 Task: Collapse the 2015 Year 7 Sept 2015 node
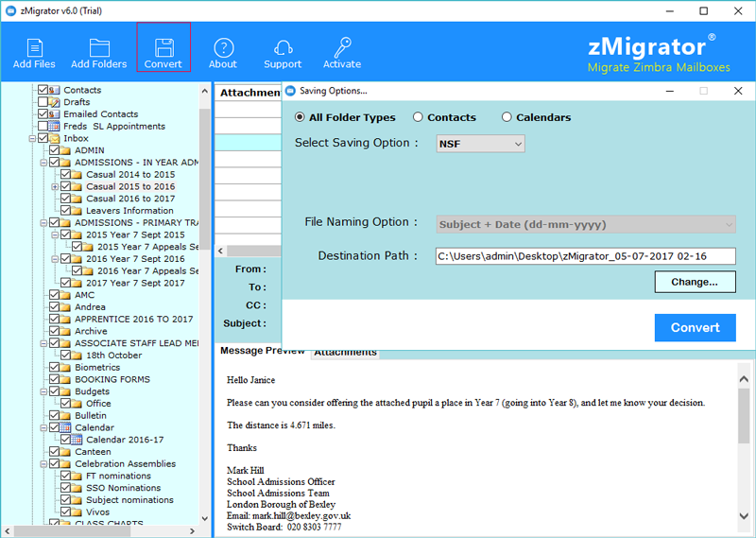[x=55, y=235]
